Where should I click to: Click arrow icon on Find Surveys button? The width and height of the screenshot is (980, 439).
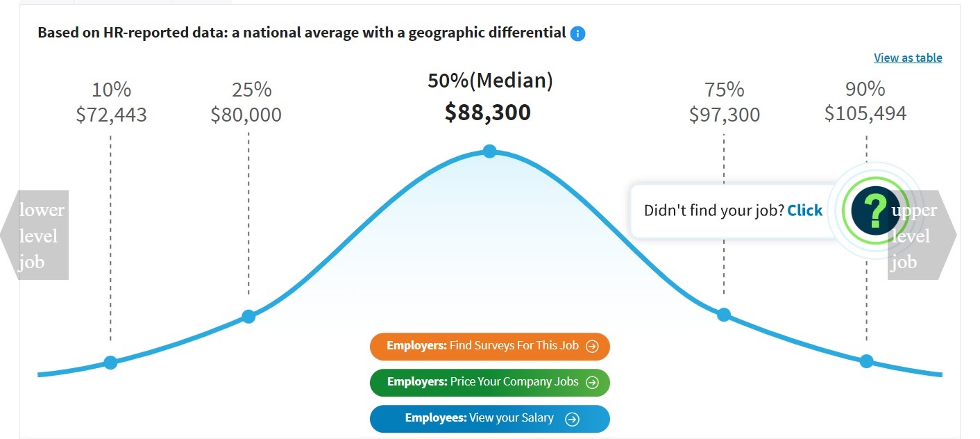[x=592, y=346]
